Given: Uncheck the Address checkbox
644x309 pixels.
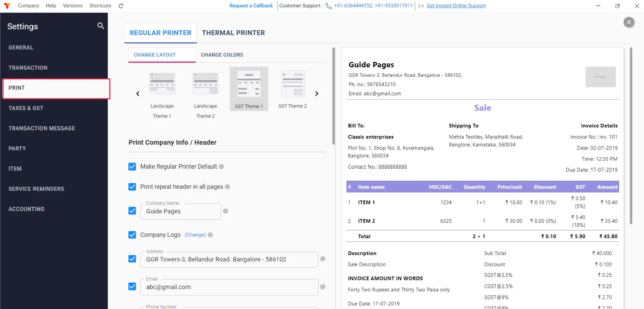Looking at the screenshot, I should pos(132,259).
